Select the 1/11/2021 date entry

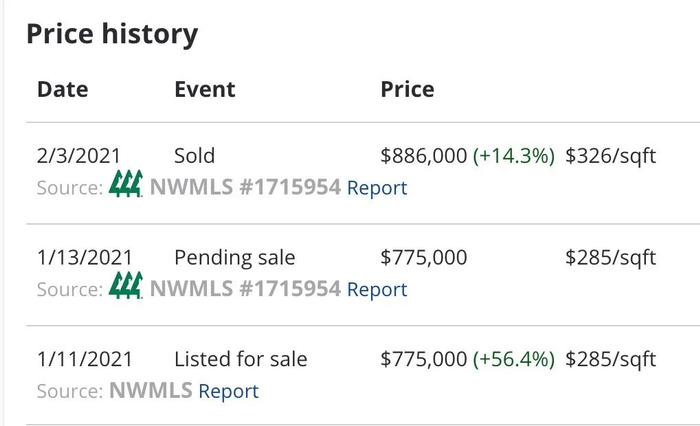[84, 359]
